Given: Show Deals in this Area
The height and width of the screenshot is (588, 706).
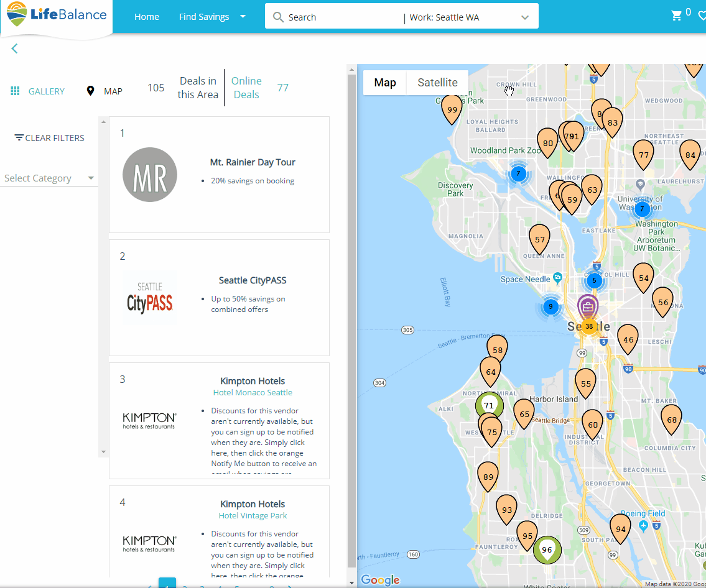Looking at the screenshot, I should (198, 88).
